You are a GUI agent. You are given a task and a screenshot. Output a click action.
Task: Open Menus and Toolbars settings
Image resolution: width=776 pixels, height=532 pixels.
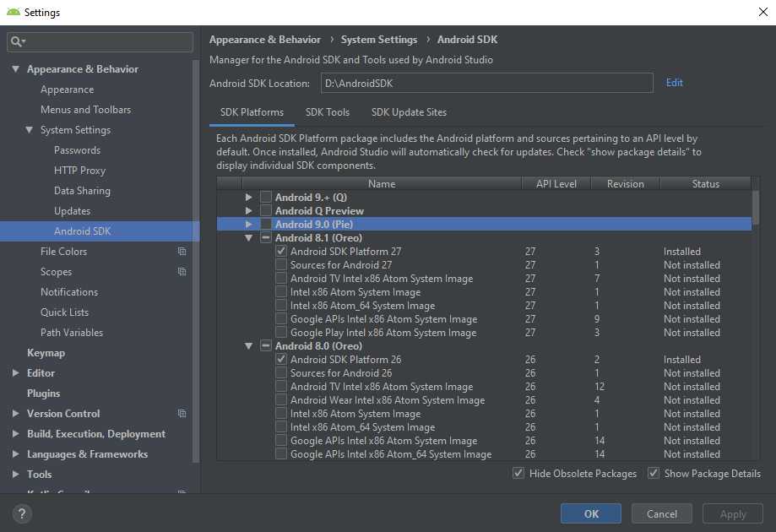coord(85,110)
